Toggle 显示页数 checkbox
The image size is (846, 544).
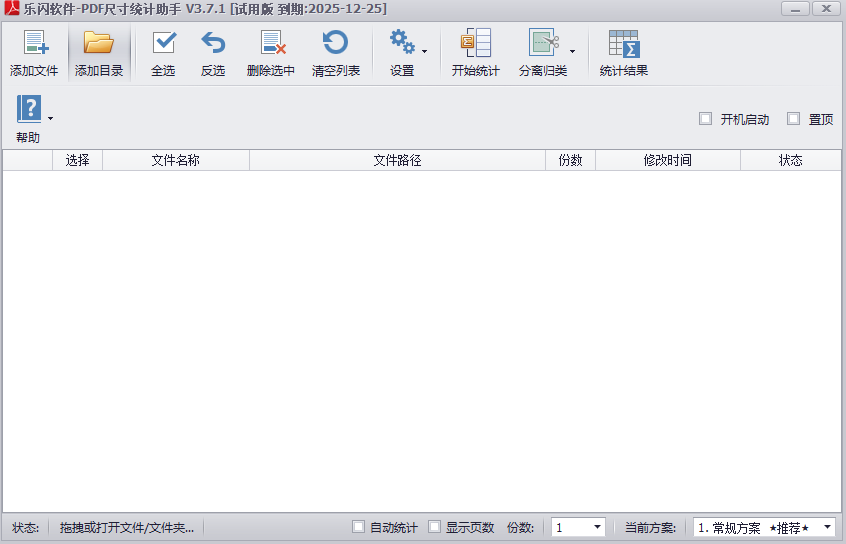[x=434, y=527]
